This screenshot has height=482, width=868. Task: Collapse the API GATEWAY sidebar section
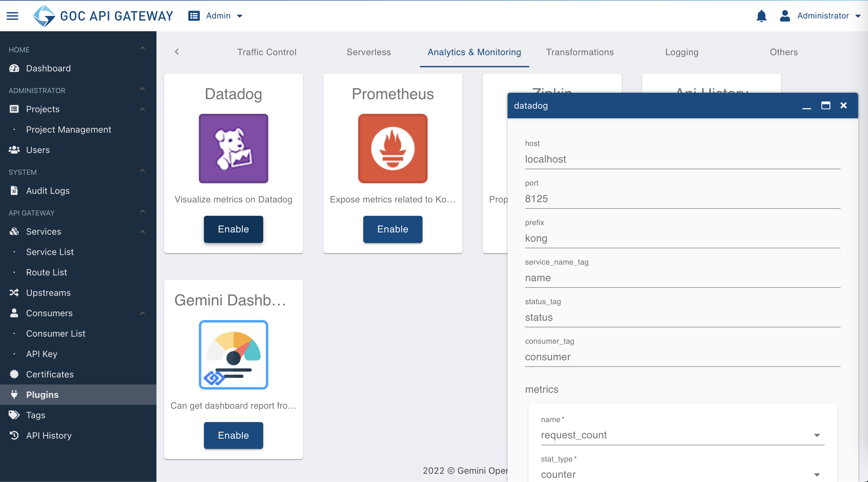point(142,211)
